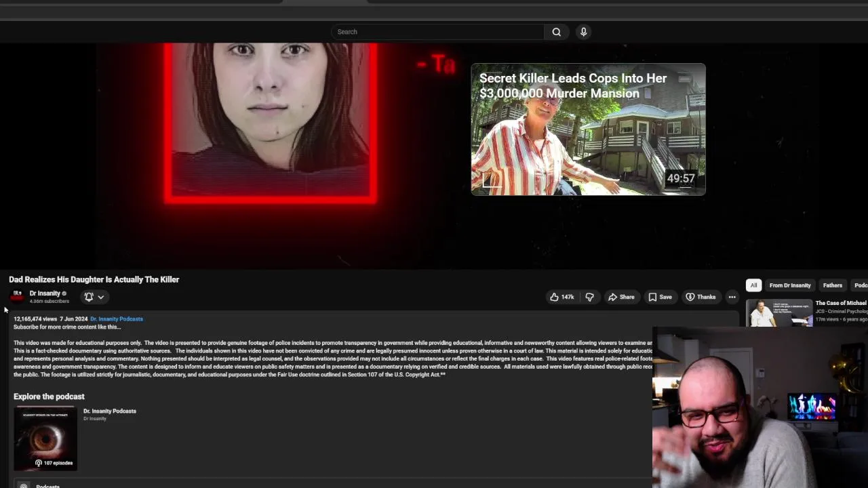Click the video title Dad Realizes His Daughter
868x488 pixels.
pyautogui.click(x=94, y=279)
